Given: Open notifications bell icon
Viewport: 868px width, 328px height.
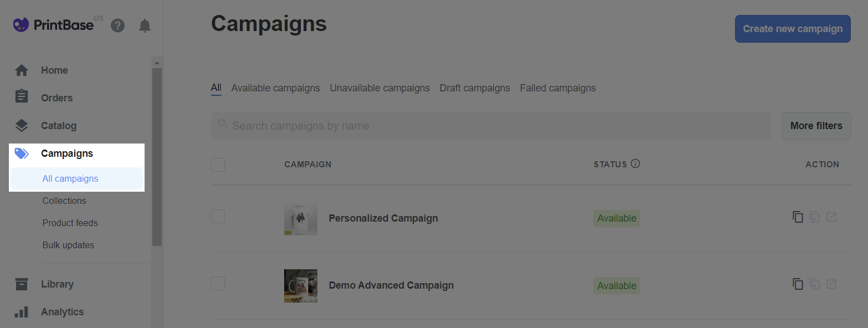Looking at the screenshot, I should (x=145, y=25).
